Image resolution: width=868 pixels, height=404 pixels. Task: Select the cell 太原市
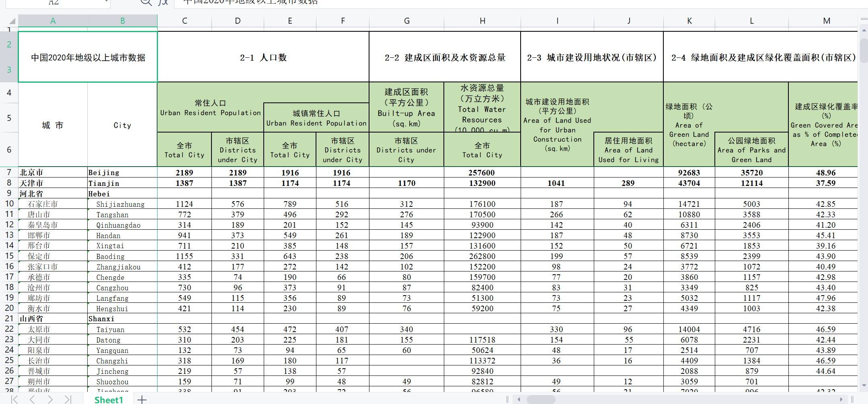coord(53,329)
